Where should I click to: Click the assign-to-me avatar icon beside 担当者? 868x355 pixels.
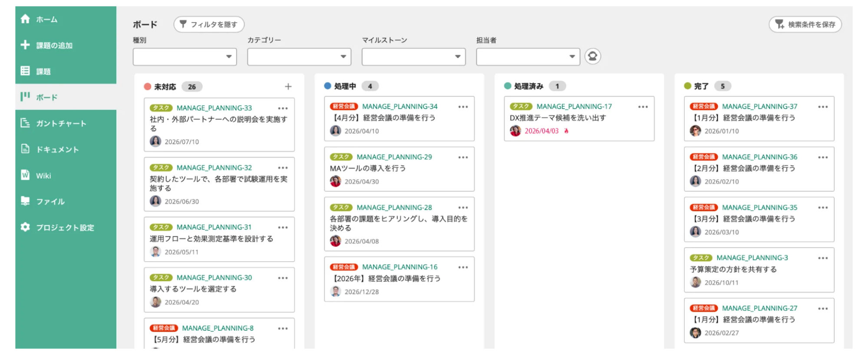(592, 56)
